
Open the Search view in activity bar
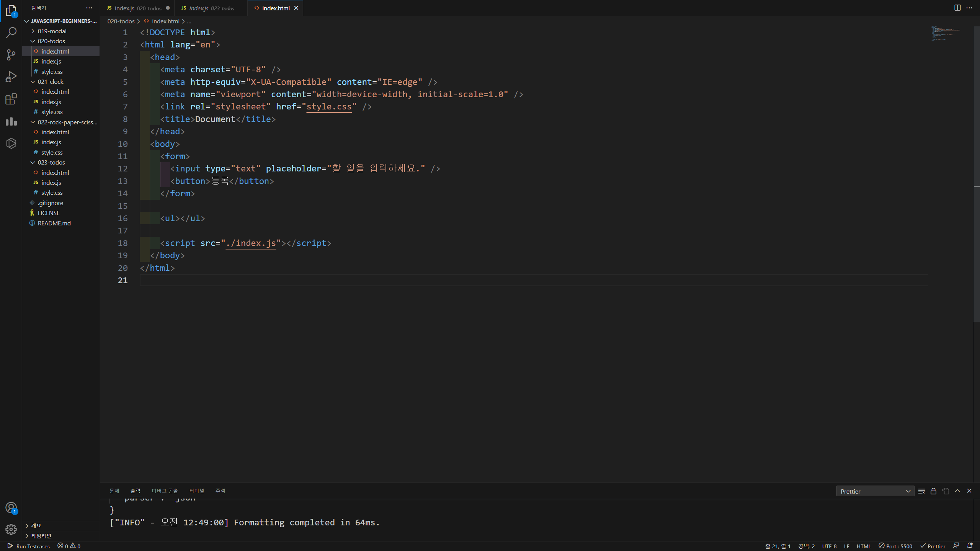[11, 33]
